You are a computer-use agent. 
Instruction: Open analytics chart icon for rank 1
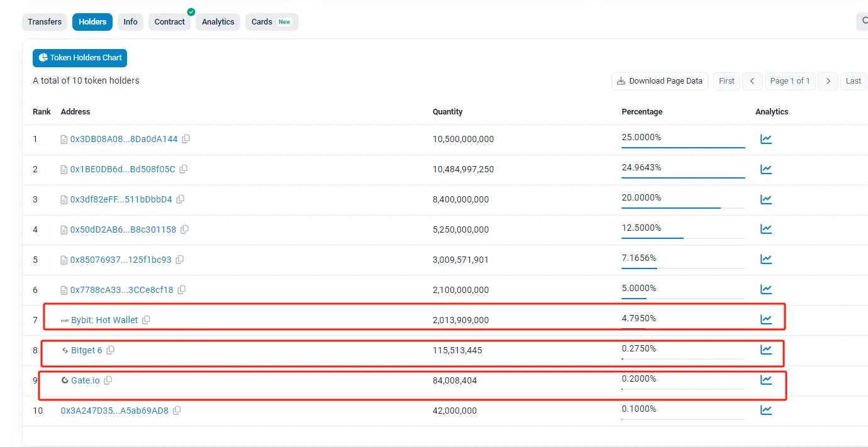coord(765,139)
